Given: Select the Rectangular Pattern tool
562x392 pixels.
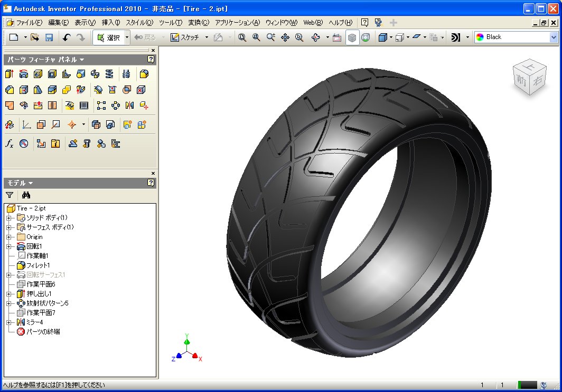Looking at the screenshot, I should [x=101, y=105].
